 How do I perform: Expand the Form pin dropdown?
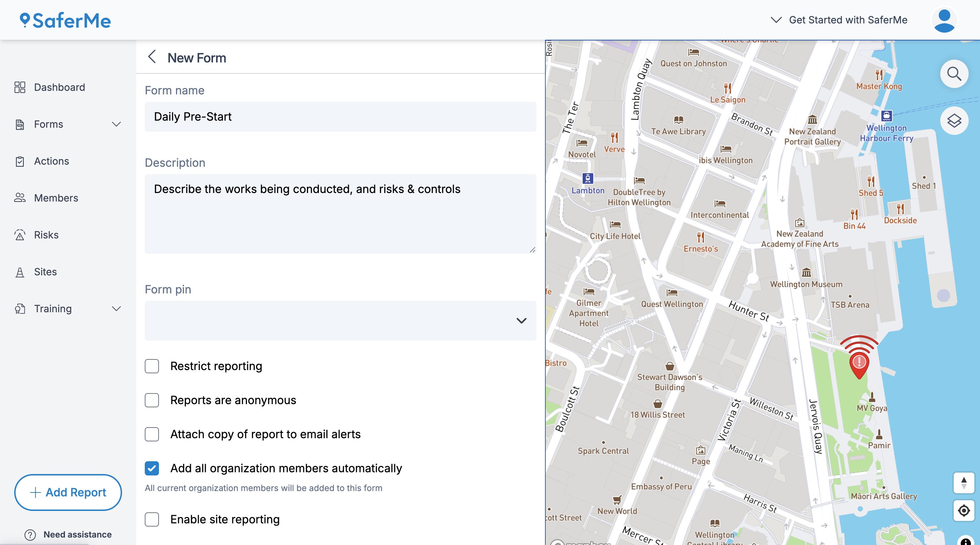pyautogui.click(x=522, y=321)
